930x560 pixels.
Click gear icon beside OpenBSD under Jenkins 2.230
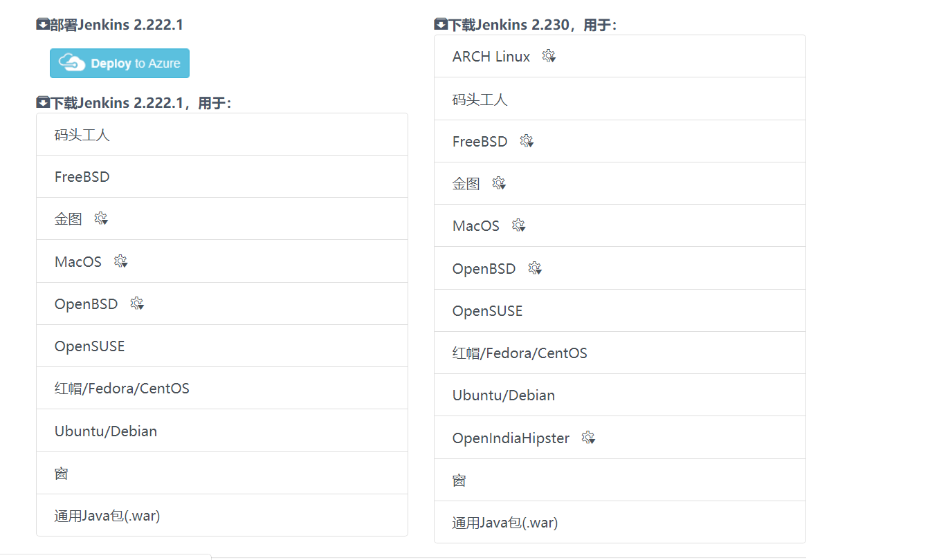tap(535, 268)
